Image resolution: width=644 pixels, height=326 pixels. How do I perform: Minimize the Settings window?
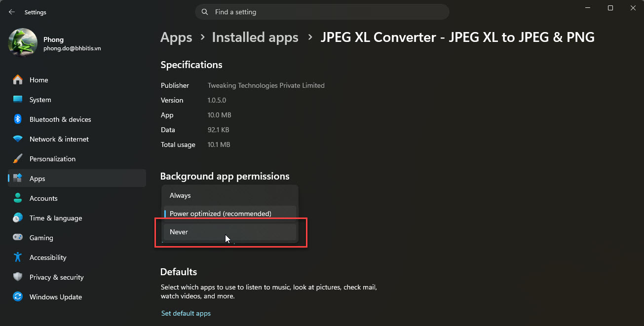click(588, 8)
